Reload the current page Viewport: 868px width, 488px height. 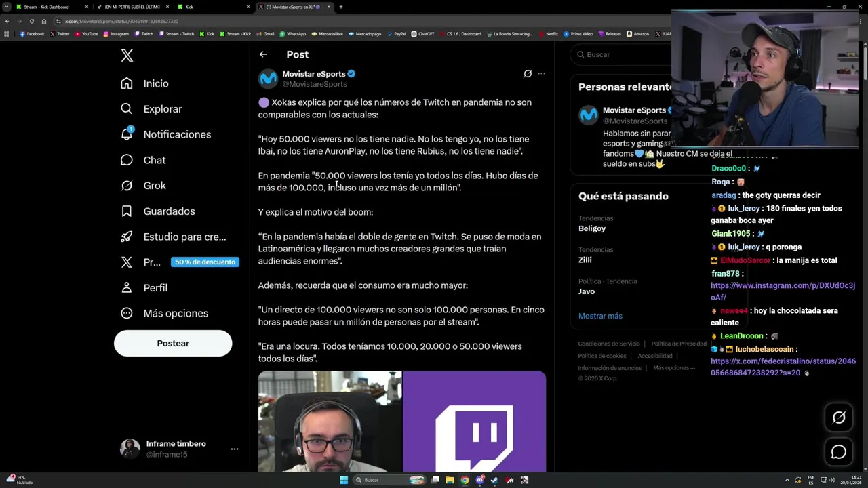tap(31, 21)
